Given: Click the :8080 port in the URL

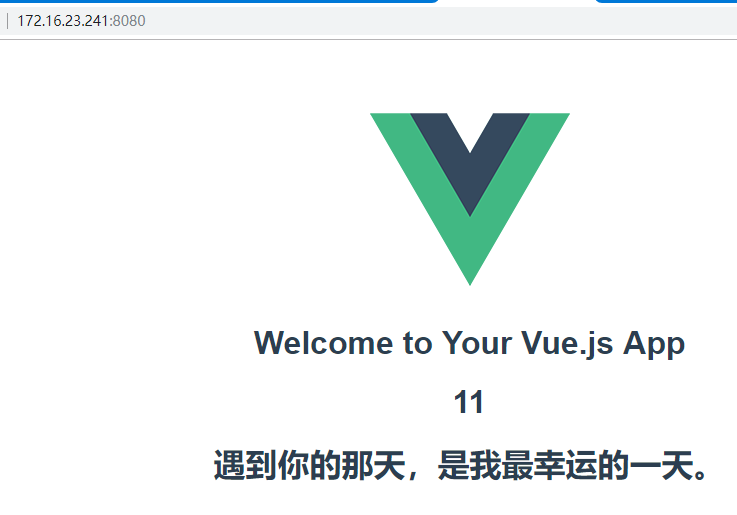Looking at the screenshot, I should 127,21.
